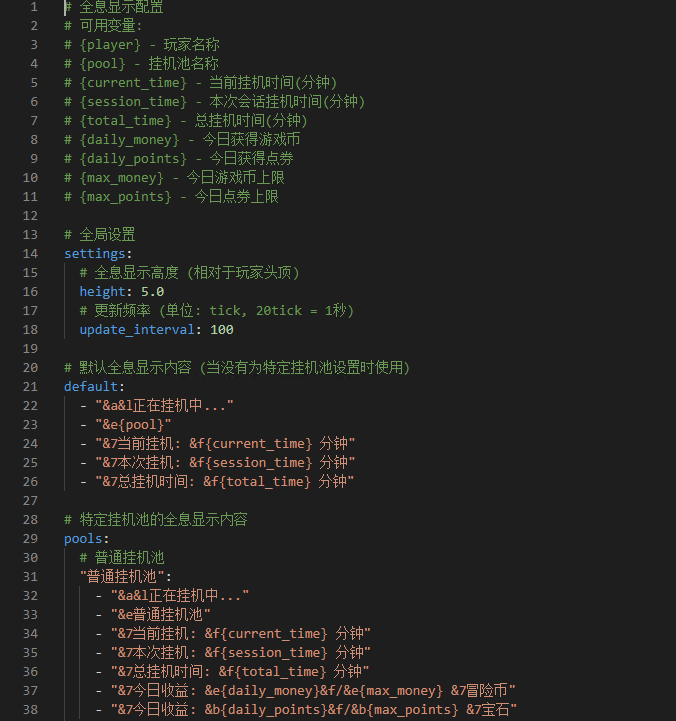
Task: Place cursor on the 'default:' key
Action: tap(94, 386)
